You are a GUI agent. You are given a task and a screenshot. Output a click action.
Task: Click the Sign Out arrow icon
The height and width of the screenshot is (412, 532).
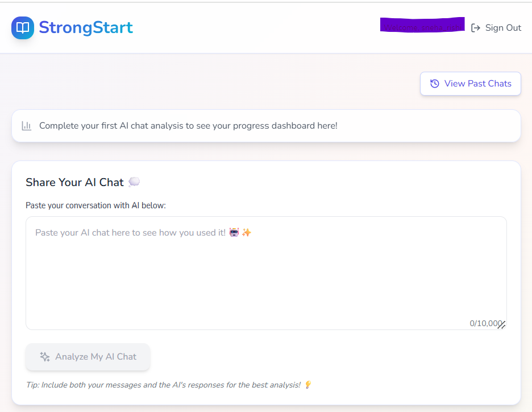(x=476, y=28)
